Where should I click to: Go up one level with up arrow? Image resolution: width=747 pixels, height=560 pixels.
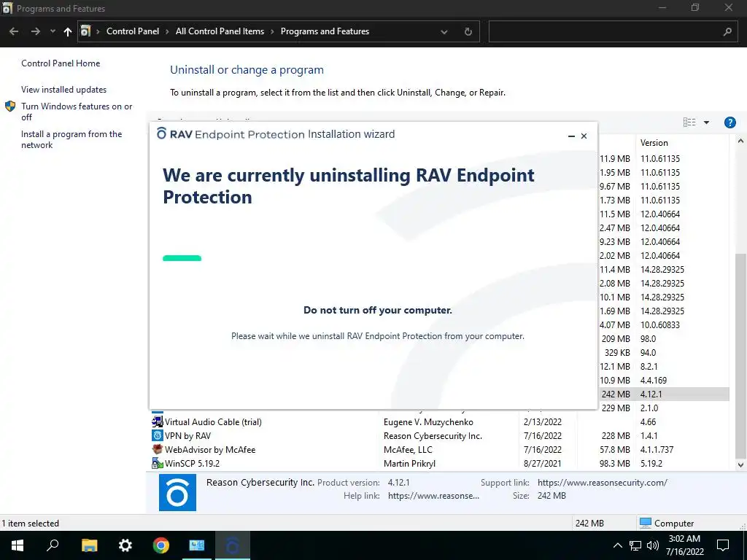pyautogui.click(x=68, y=31)
